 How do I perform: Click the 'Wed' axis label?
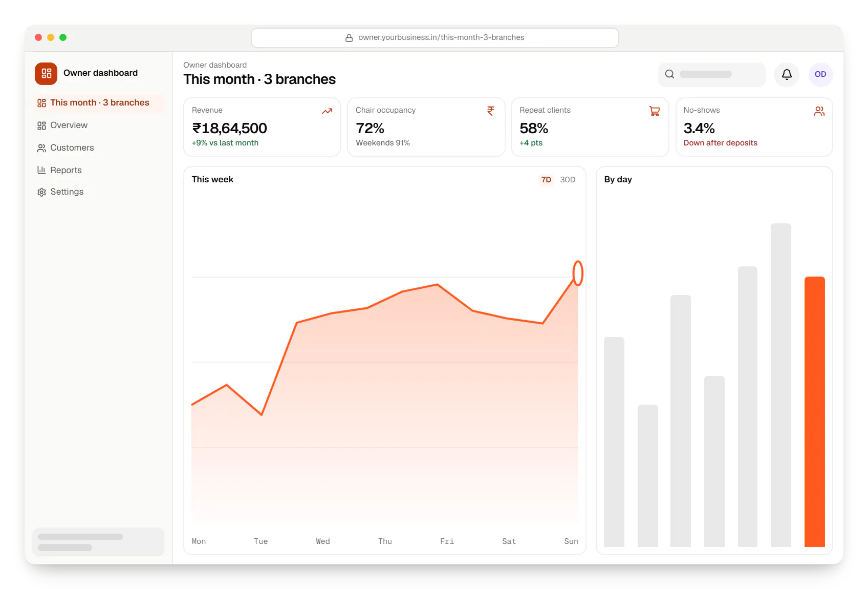tap(323, 541)
